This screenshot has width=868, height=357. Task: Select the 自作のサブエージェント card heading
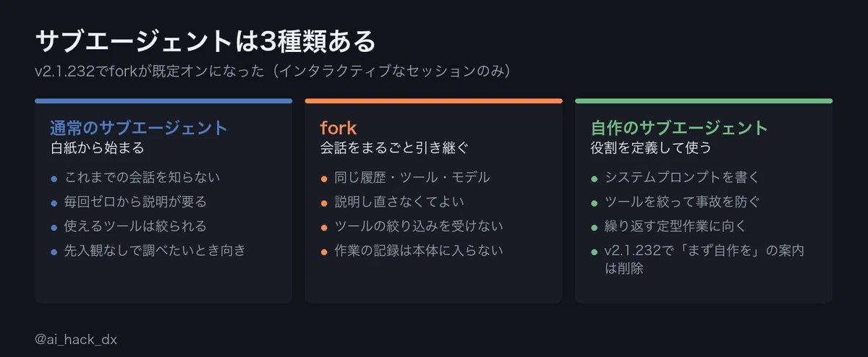679,128
